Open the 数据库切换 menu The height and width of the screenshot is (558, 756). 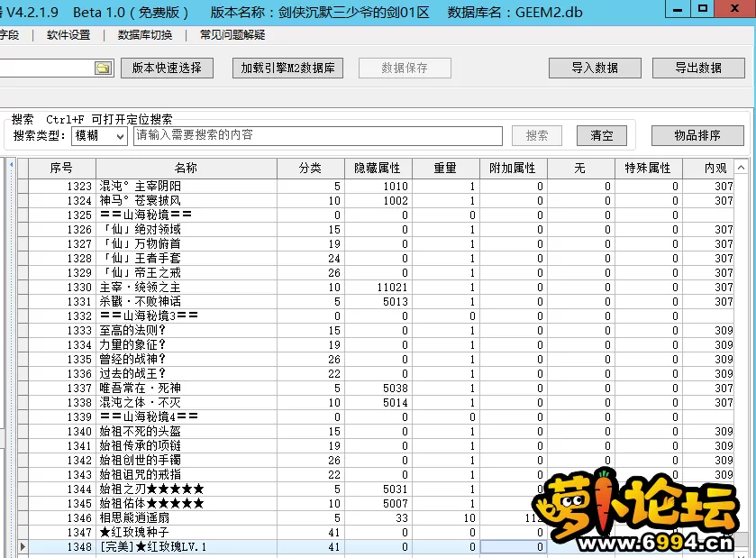(x=145, y=35)
